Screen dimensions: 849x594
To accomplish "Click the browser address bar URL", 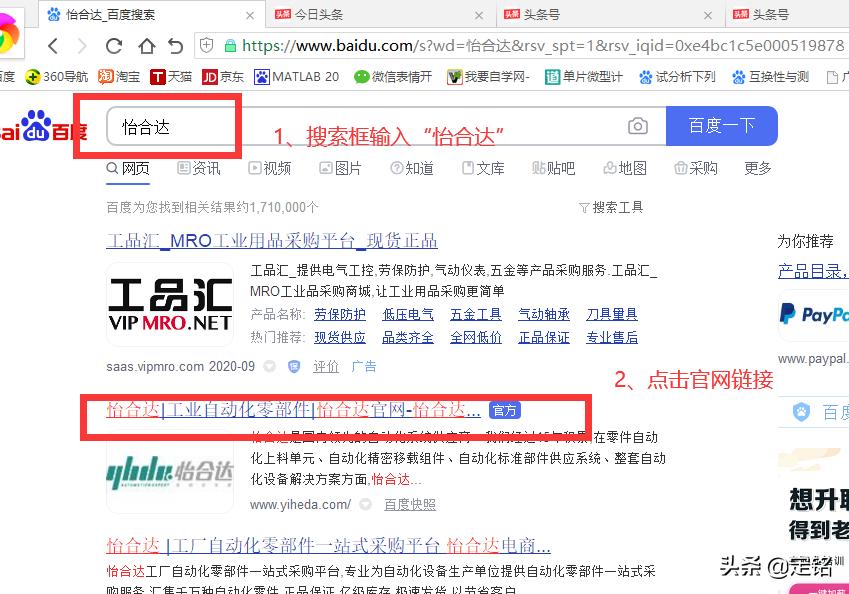I will [x=543, y=45].
